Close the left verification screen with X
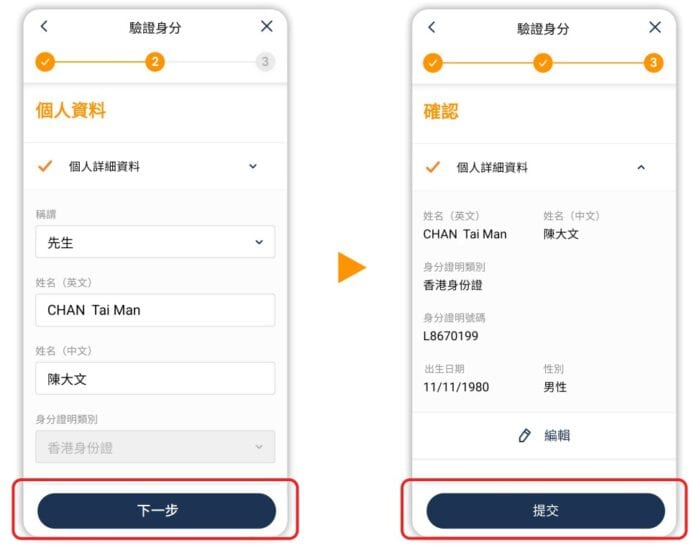Viewport: 694px width, 548px height. click(266, 26)
